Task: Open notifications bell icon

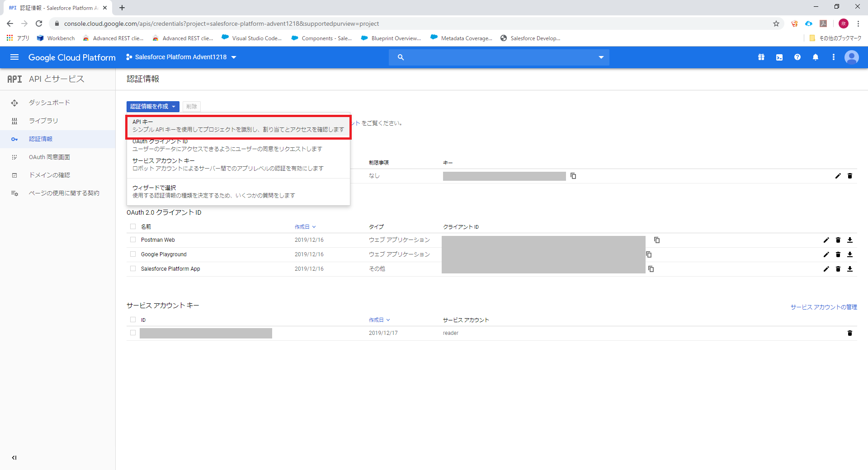Action: point(816,57)
